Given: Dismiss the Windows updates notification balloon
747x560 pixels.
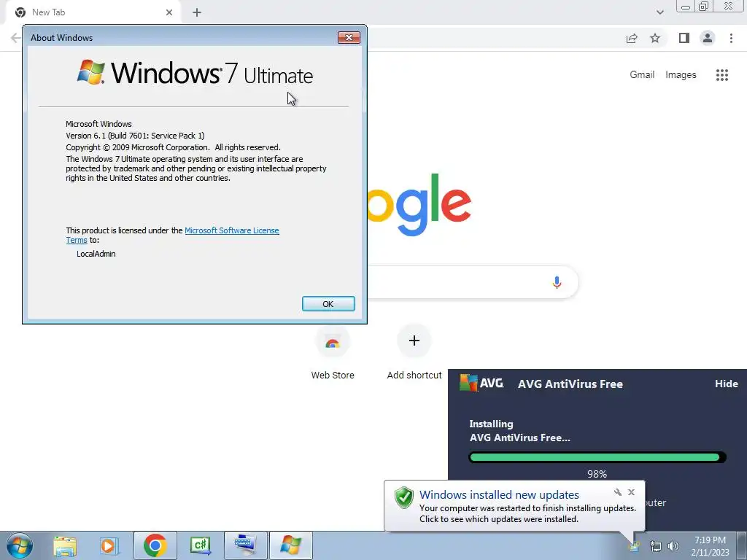Looking at the screenshot, I should pyautogui.click(x=631, y=492).
